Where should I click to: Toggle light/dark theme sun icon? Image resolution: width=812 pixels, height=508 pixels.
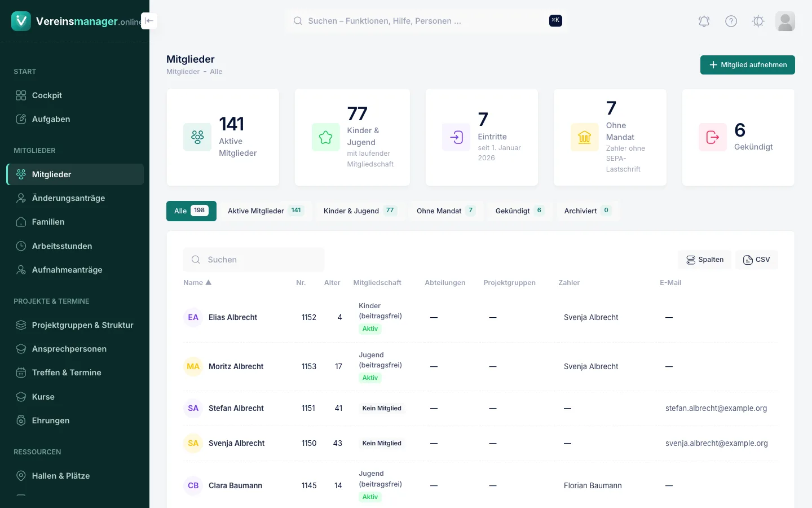pos(758,21)
